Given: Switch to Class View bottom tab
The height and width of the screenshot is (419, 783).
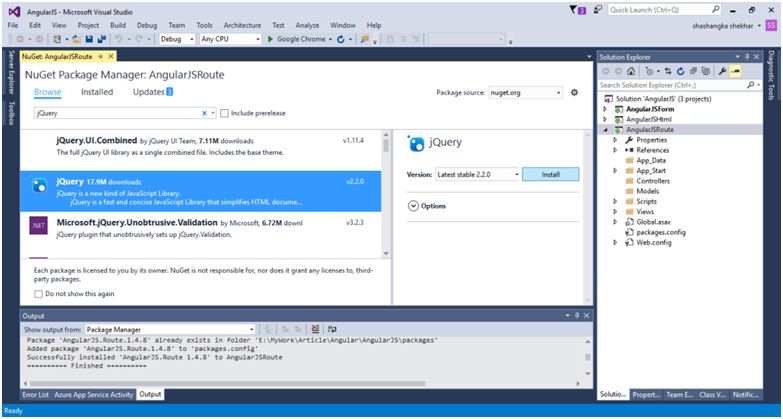Looking at the screenshot, I should pos(713,395).
